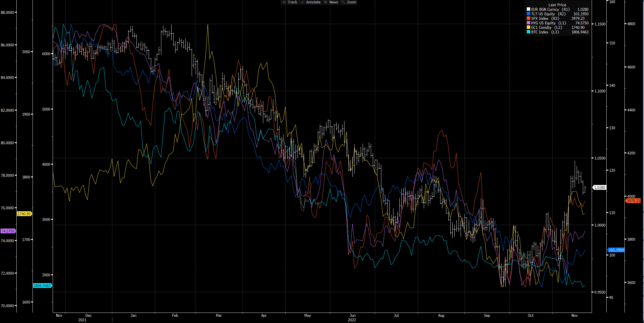Select the BTC Index legend entry
The image size is (644, 323).
tap(545, 32)
